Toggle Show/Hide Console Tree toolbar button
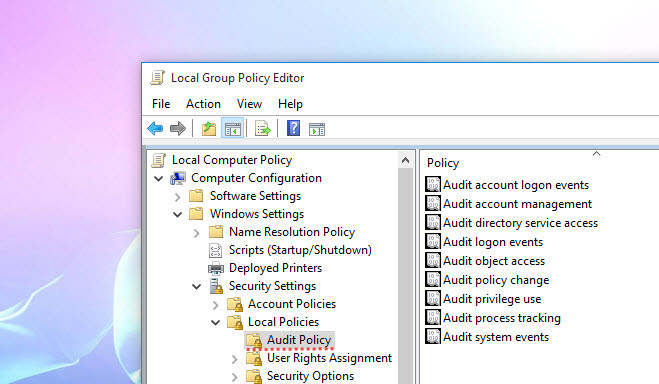The width and height of the screenshot is (659, 384). 232,129
